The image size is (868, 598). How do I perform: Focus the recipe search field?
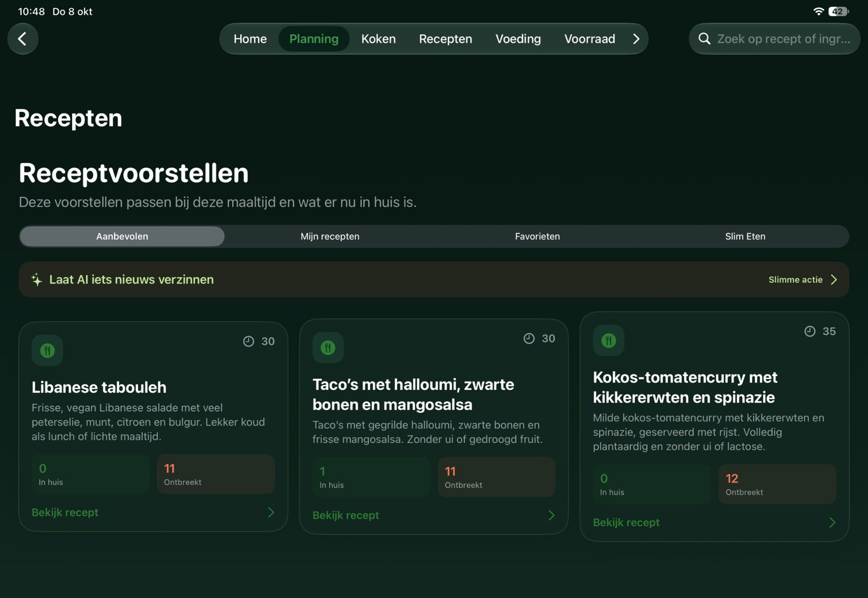775,39
